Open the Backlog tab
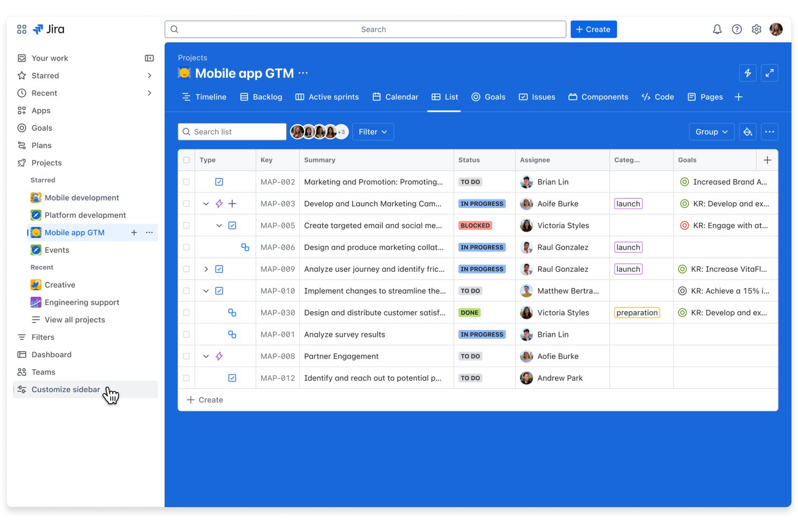798x532 pixels. pos(261,97)
